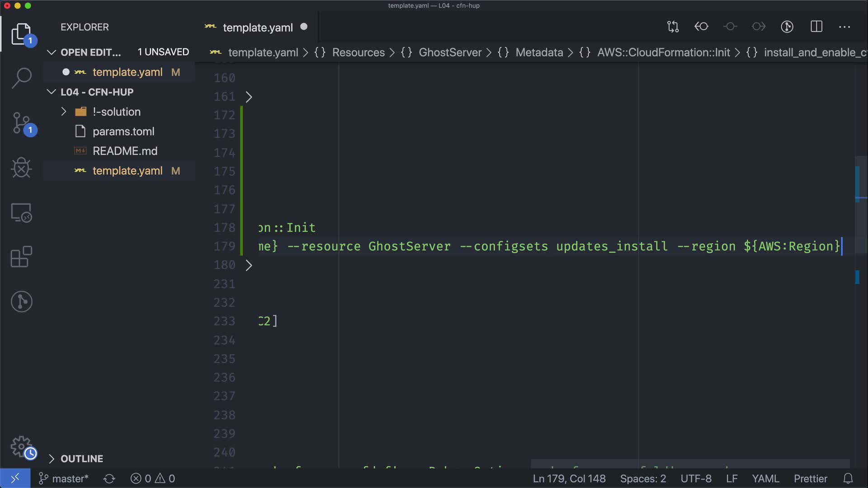The height and width of the screenshot is (488, 868).
Task: Change the YAML language mode
Action: [x=765, y=479]
